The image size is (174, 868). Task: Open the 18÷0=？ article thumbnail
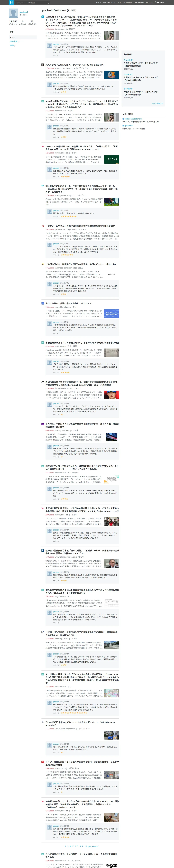[x=112, y=160]
